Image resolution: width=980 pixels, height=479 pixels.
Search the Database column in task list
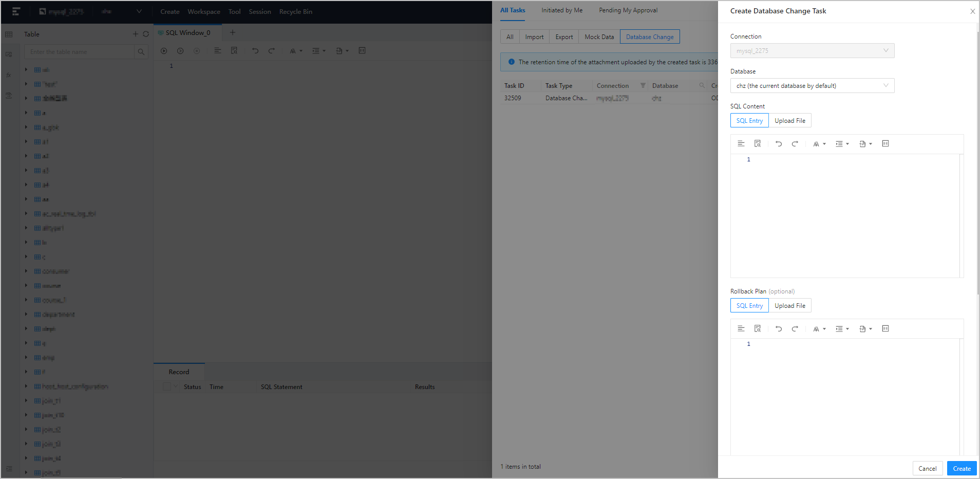pos(702,86)
